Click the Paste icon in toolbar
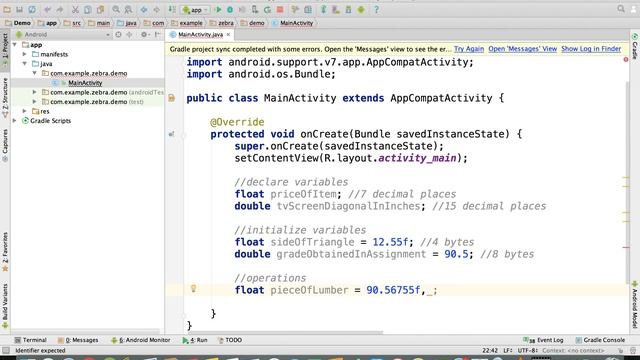Viewport: 640px width, 360px height. (x=100, y=9)
